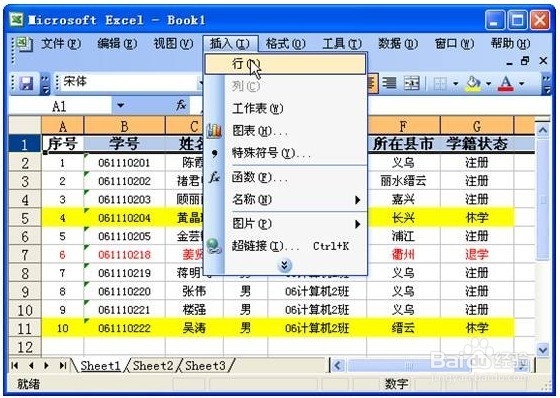The width and height of the screenshot is (560, 398).
Task: Jump to the first sheet with the tab navigation arrow
Action: [15, 365]
